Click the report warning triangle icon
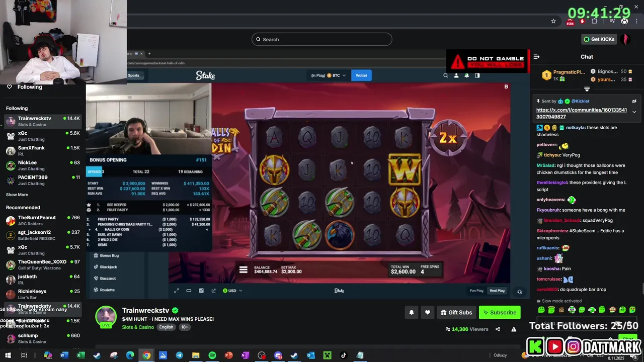Viewport: 644px width, 362px height. coord(514,329)
